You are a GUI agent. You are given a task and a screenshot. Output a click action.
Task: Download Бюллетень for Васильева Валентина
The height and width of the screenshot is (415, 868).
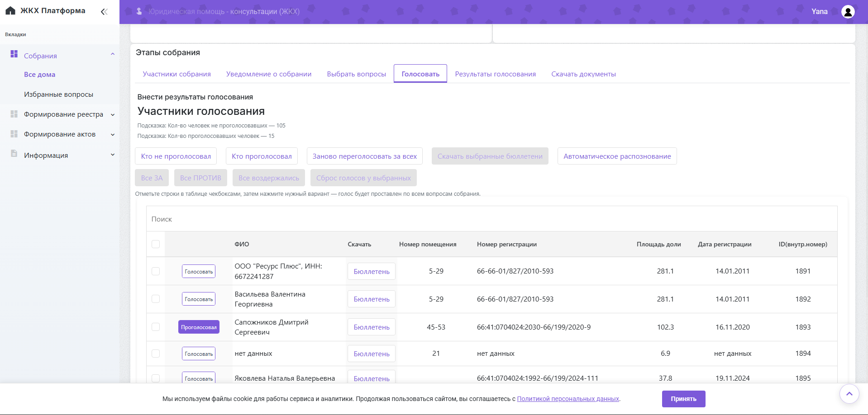[372, 299]
